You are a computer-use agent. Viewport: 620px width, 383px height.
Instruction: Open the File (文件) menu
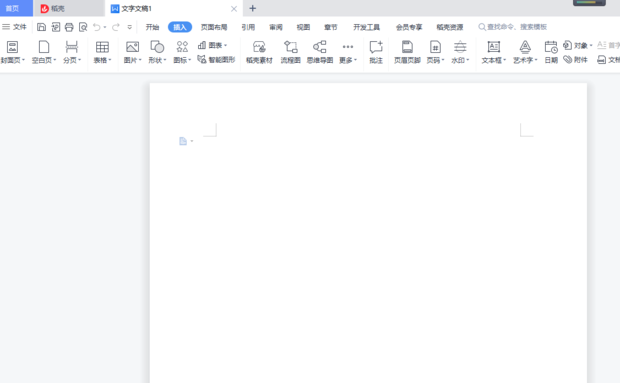click(14, 27)
